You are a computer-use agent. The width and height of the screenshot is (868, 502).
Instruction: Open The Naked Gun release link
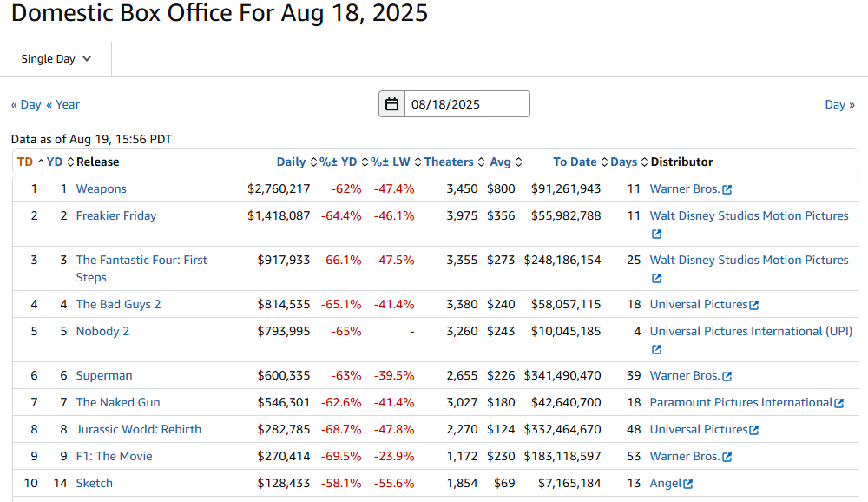(x=118, y=402)
